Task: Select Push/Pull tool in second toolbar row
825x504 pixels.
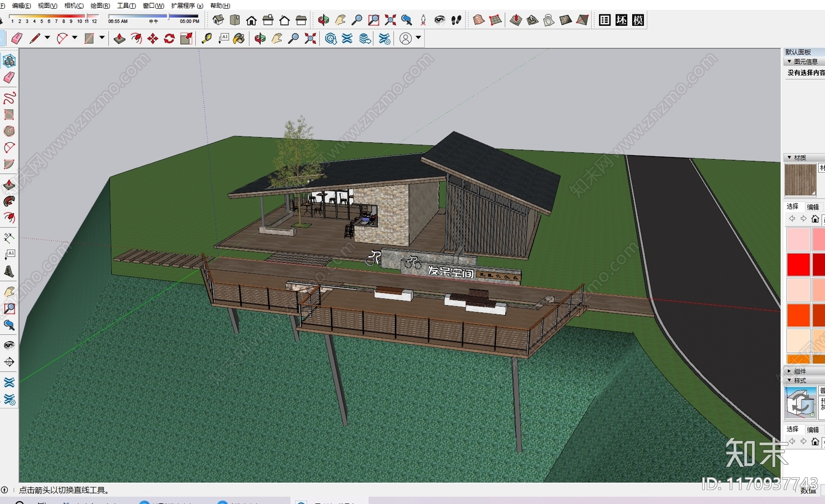Action: [x=119, y=38]
